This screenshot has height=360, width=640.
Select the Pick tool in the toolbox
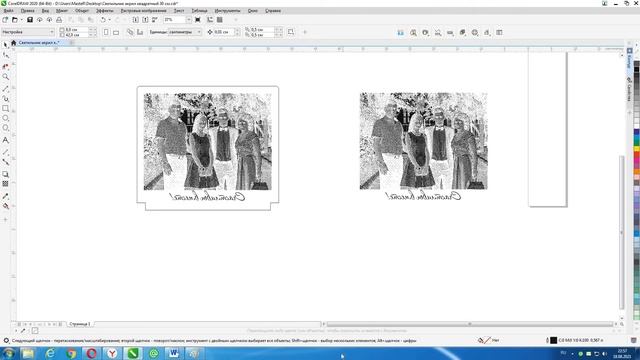pos(5,45)
